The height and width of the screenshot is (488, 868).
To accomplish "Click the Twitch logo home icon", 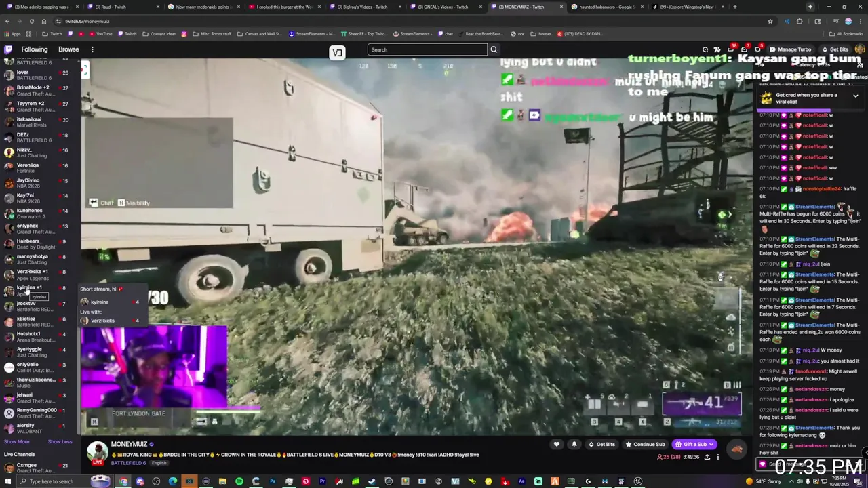I will tap(8, 49).
